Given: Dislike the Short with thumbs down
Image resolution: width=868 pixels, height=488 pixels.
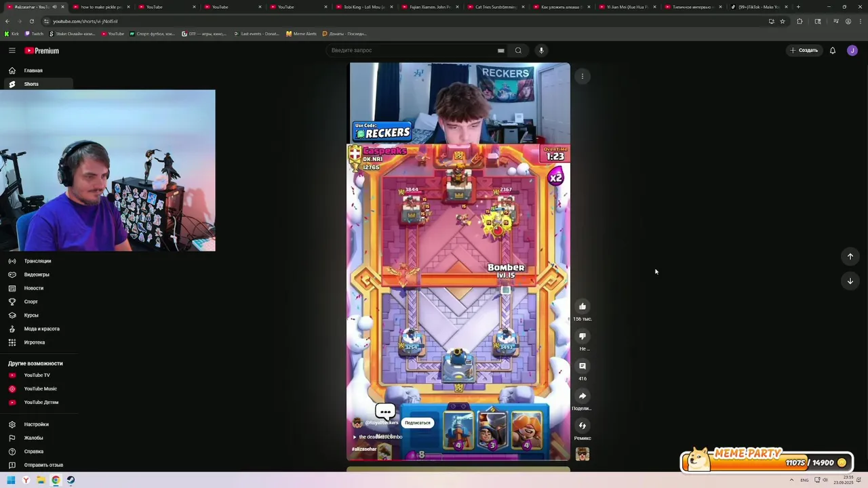Looking at the screenshot, I should coord(583,336).
